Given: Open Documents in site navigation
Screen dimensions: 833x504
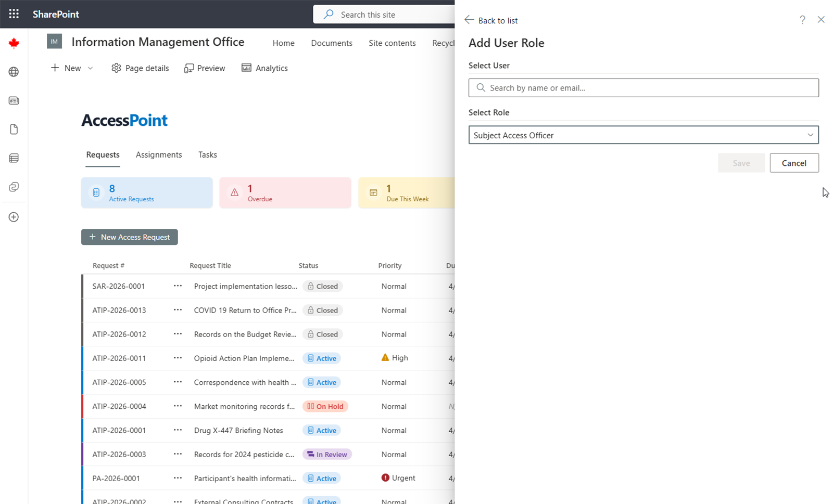Looking at the screenshot, I should pos(332,43).
